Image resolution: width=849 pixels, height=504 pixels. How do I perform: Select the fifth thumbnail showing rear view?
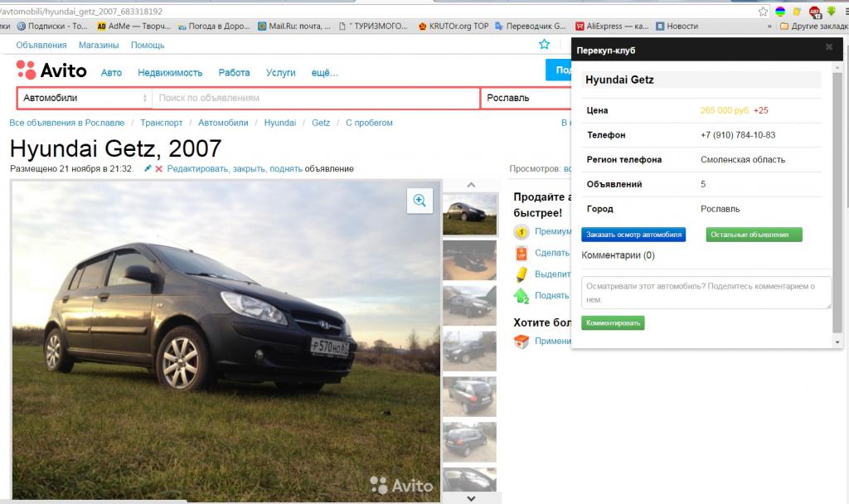(469, 397)
